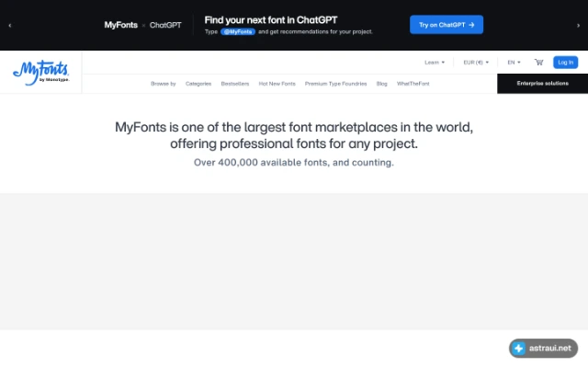This screenshot has width=588, height=368.
Task: Click the MyFonts by Monotype logo
Action: tap(41, 73)
